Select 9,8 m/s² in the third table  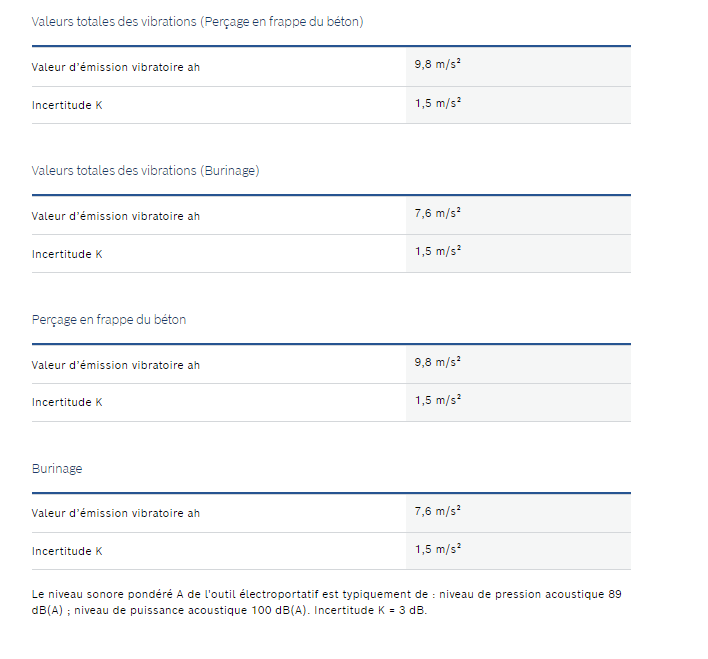coord(438,362)
